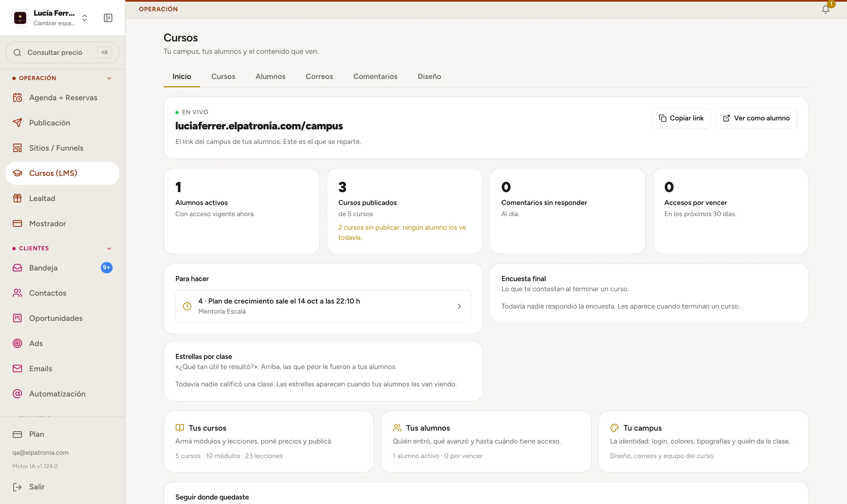The height and width of the screenshot is (504, 847).
Task: Click the Comentarios sin responder stat card
Action: pos(567,211)
